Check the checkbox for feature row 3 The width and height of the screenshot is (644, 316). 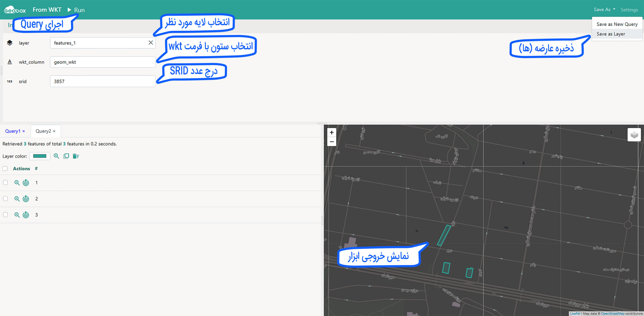click(5, 215)
